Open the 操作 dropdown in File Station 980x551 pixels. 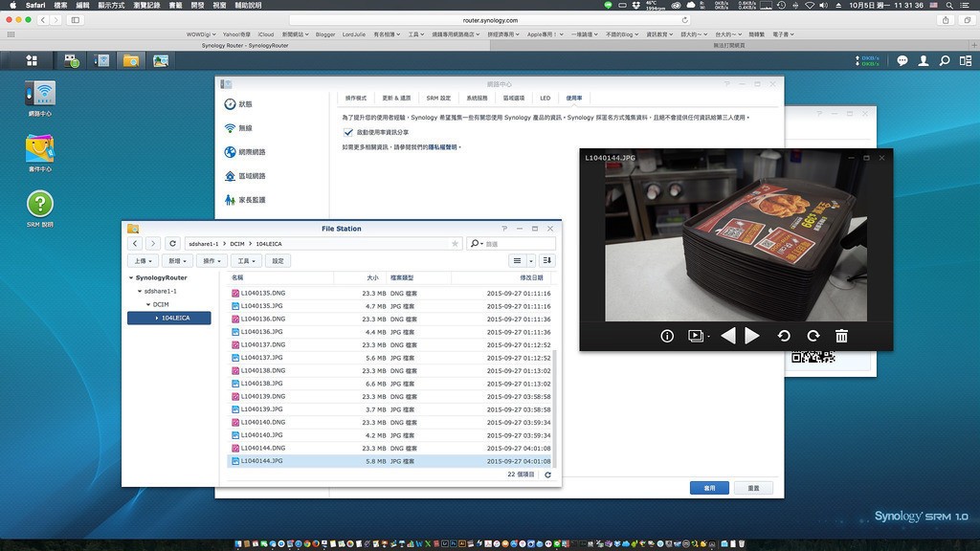click(212, 261)
